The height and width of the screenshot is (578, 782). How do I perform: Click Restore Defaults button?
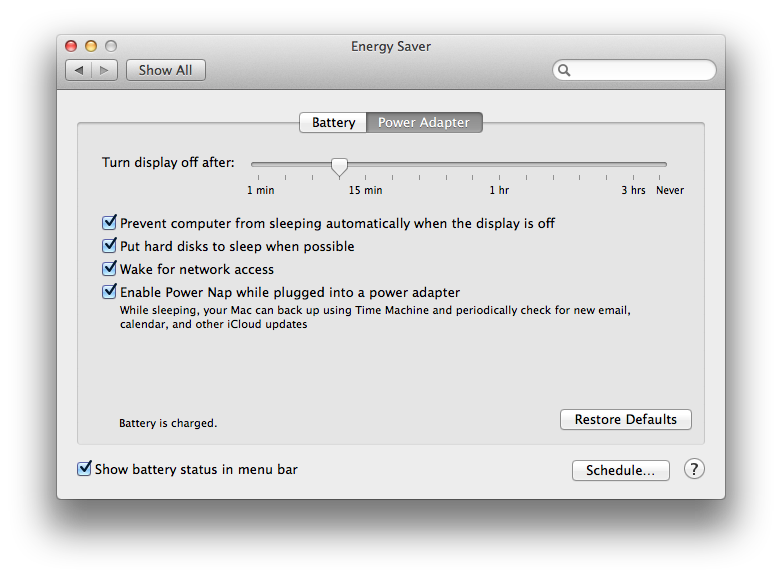pyautogui.click(x=625, y=419)
